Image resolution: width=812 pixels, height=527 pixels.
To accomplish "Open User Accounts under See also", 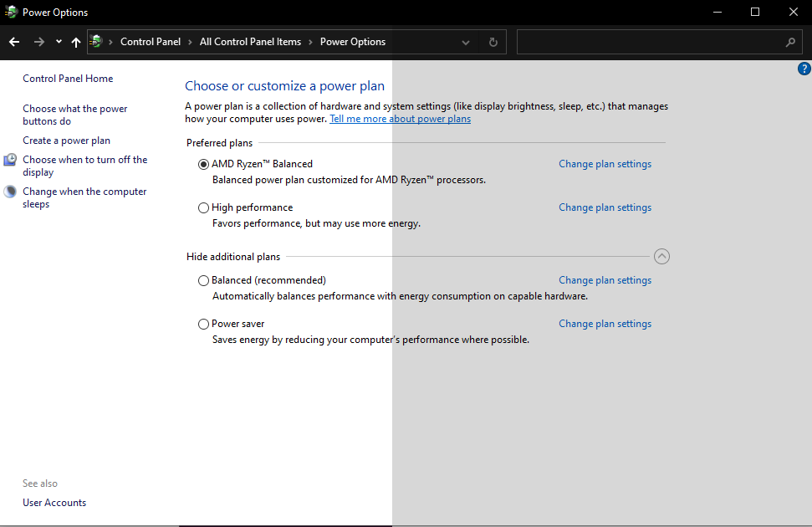I will (54, 503).
